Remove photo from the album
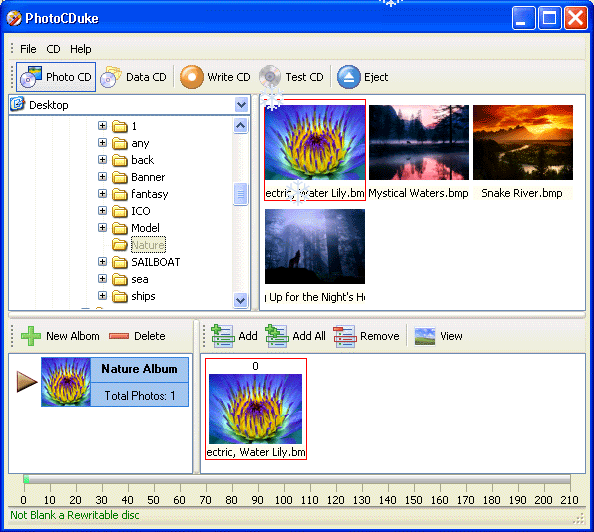Screen dimensions: 594x532 tap(366, 336)
